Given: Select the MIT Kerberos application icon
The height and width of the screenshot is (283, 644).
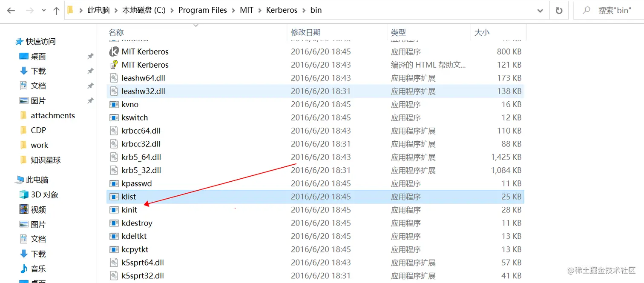Looking at the screenshot, I should pos(114,51).
